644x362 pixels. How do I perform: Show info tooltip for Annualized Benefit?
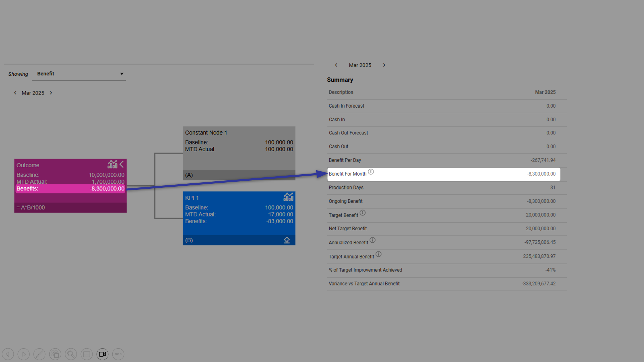(x=372, y=240)
